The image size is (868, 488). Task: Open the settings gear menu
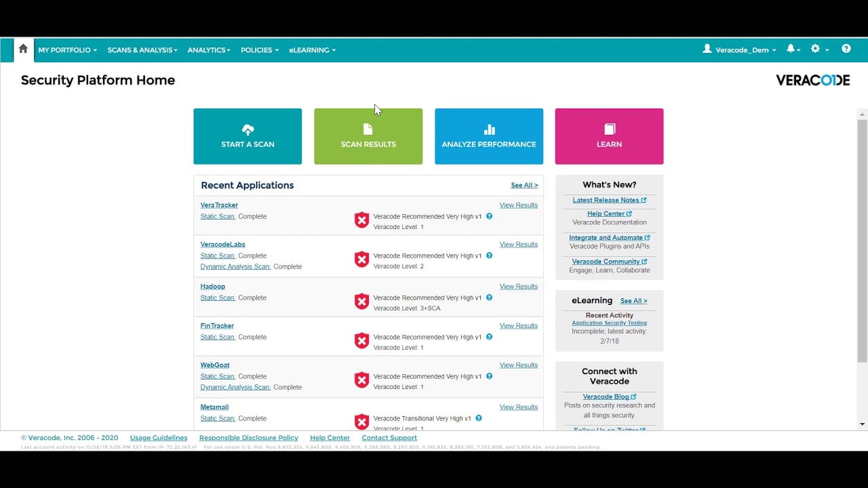[x=819, y=49]
